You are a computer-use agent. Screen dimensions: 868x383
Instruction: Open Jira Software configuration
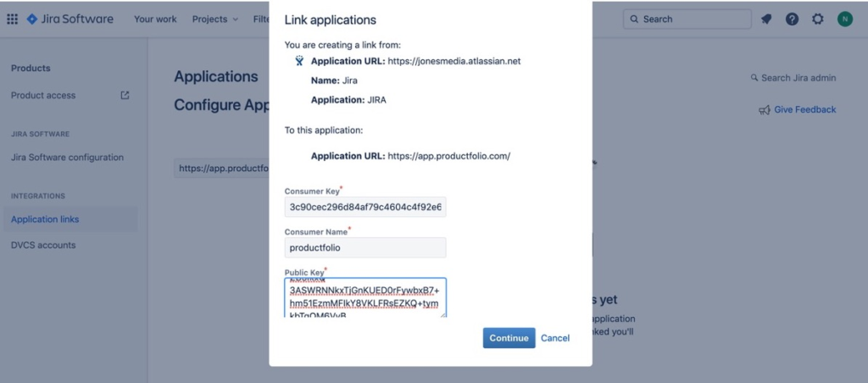pyautogui.click(x=68, y=158)
